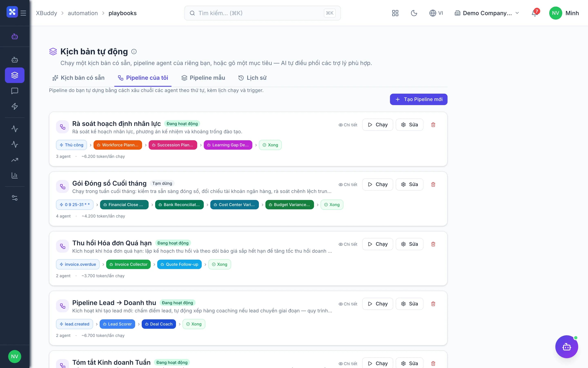Switch to dark mode with moon icon

coord(414,13)
